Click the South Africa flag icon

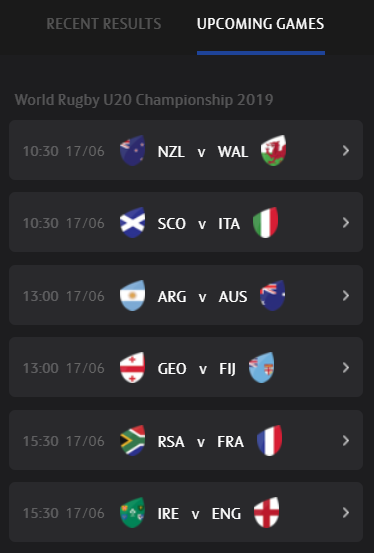133,440
